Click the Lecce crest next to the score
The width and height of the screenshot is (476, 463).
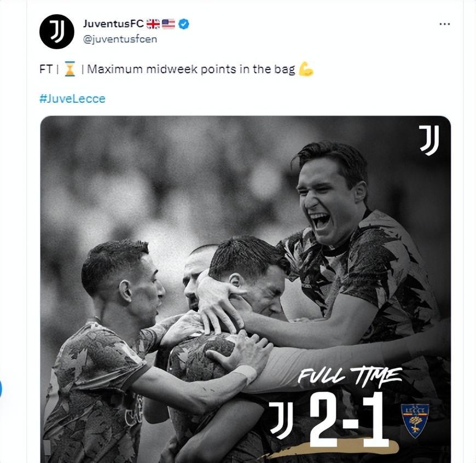pos(415,420)
